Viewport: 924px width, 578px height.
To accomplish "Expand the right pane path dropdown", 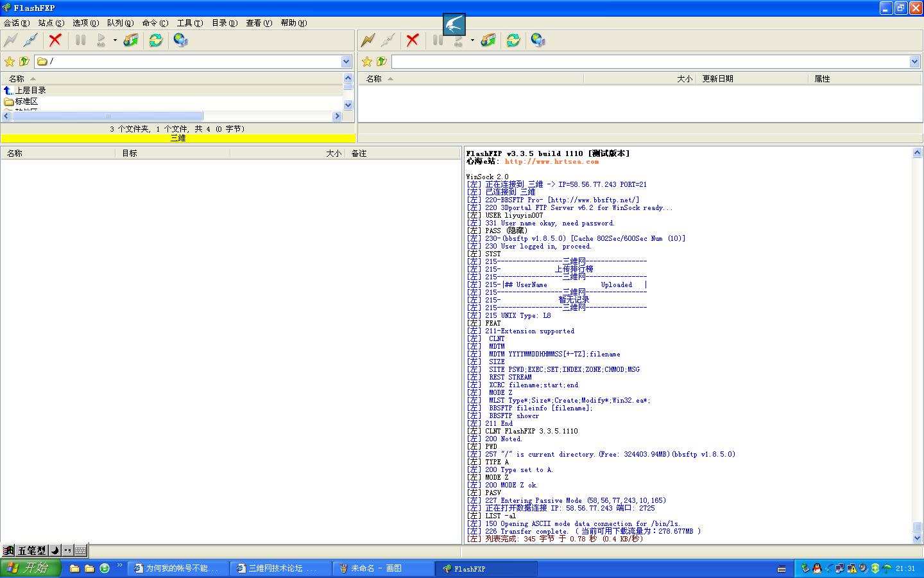I will click(x=915, y=62).
